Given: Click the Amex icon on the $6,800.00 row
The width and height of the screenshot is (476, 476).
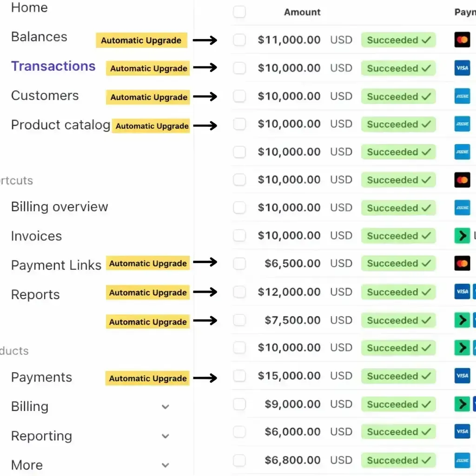Looking at the screenshot, I should pos(462,460).
